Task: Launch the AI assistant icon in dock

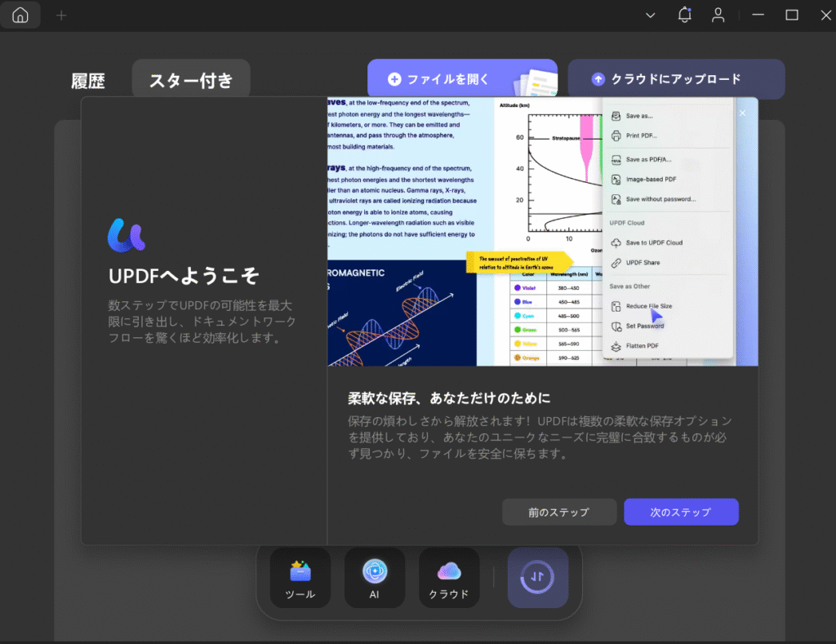Action: click(x=375, y=577)
